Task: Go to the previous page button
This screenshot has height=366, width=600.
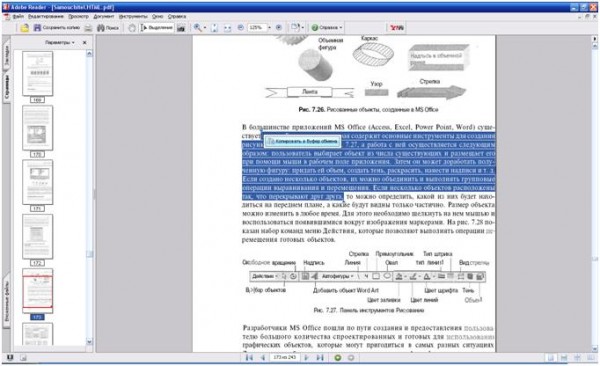Action: 263,358
